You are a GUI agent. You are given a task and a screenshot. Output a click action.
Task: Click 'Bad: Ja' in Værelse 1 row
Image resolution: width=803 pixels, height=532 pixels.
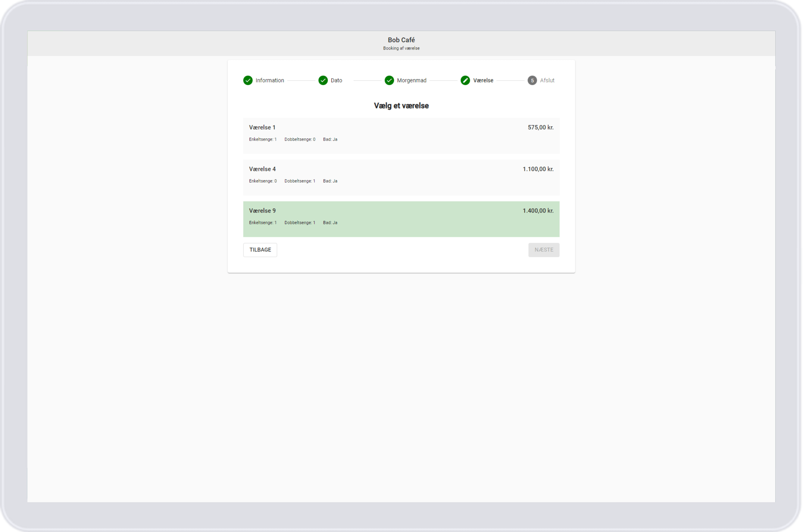point(330,139)
